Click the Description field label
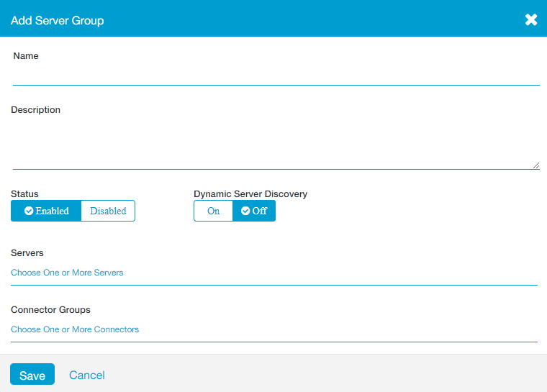 point(36,110)
